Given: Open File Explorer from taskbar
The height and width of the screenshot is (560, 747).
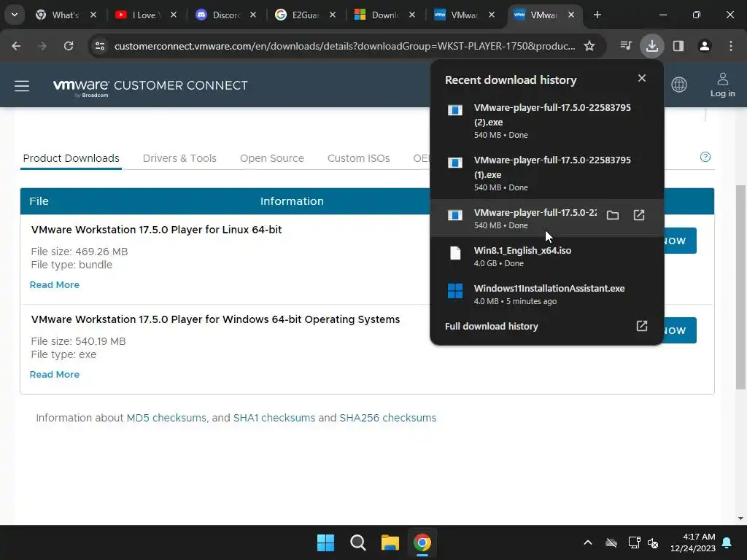Looking at the screenshot, I should click(x=390, y=542).
